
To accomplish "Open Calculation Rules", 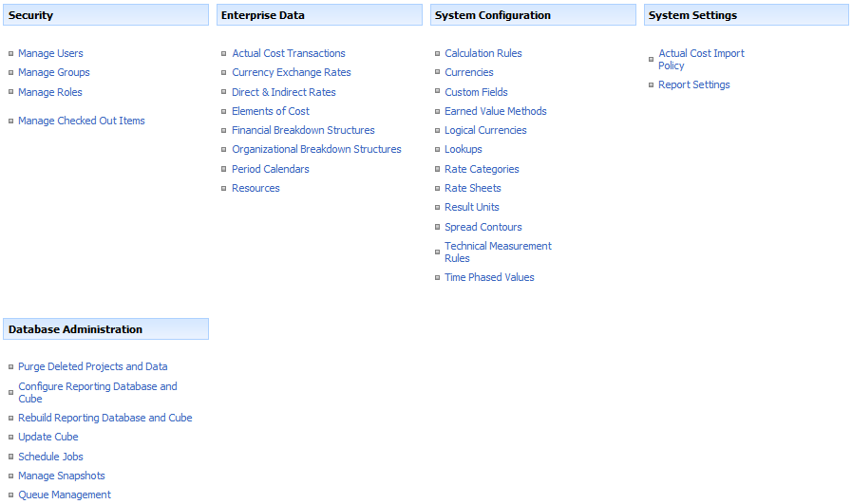I will click(483, 53).
